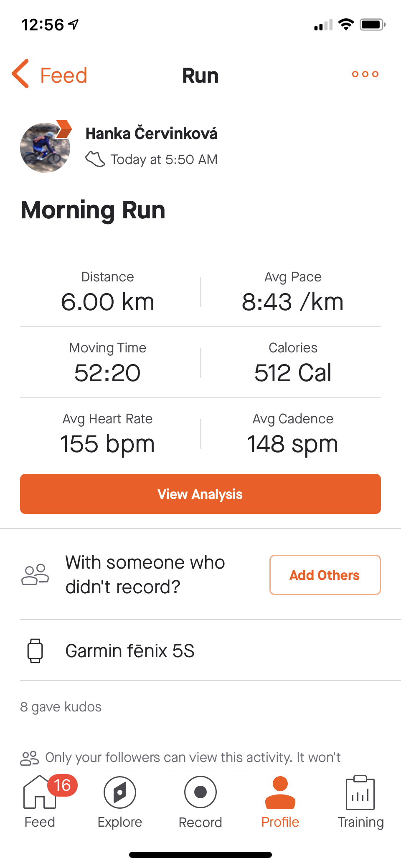Open the three-dot more options menu

pos(365,74)
